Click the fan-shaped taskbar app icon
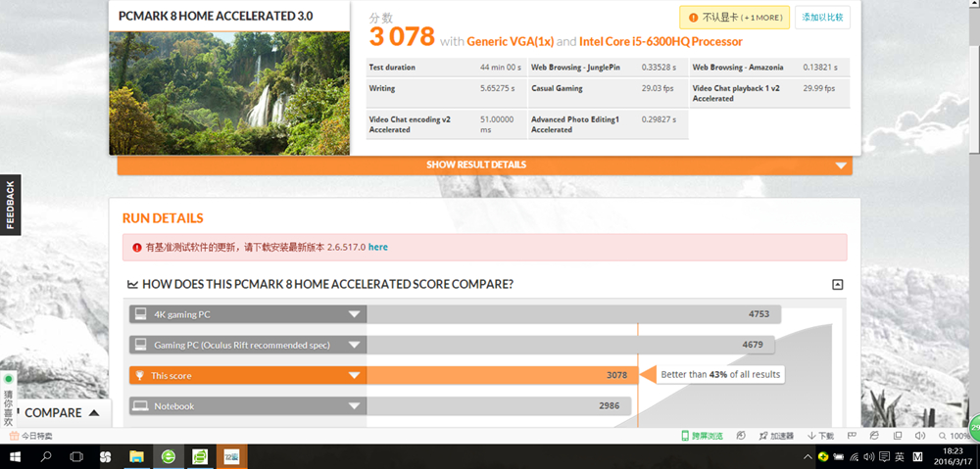Image resolution: width=980 pixels, height=469 pixels. (x=106, y=457)
